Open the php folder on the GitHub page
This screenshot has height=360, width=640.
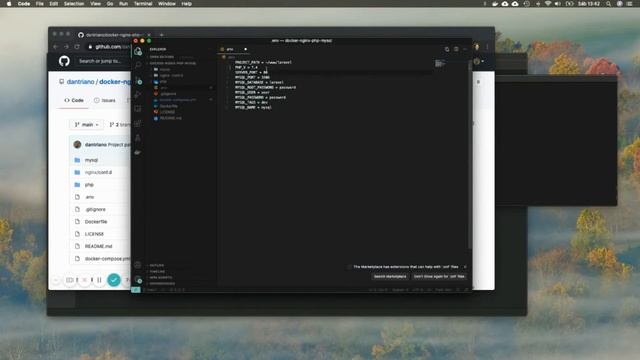pyautogui.click(x=89, y=185)
